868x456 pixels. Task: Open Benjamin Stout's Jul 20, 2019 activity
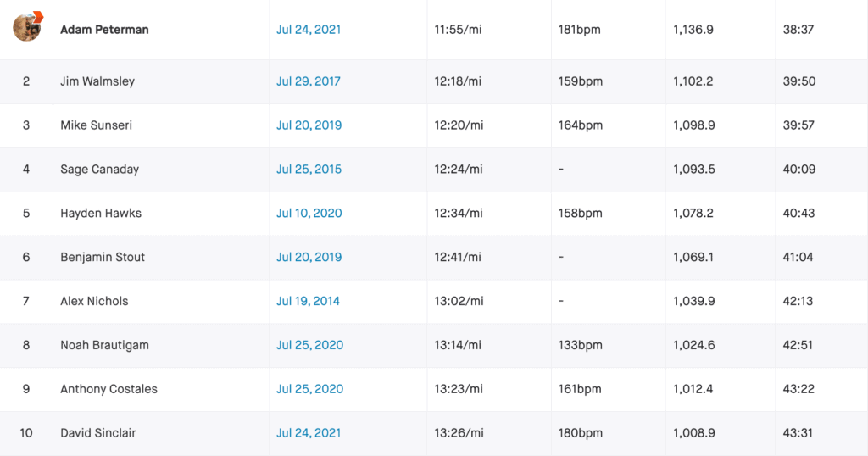309,258
